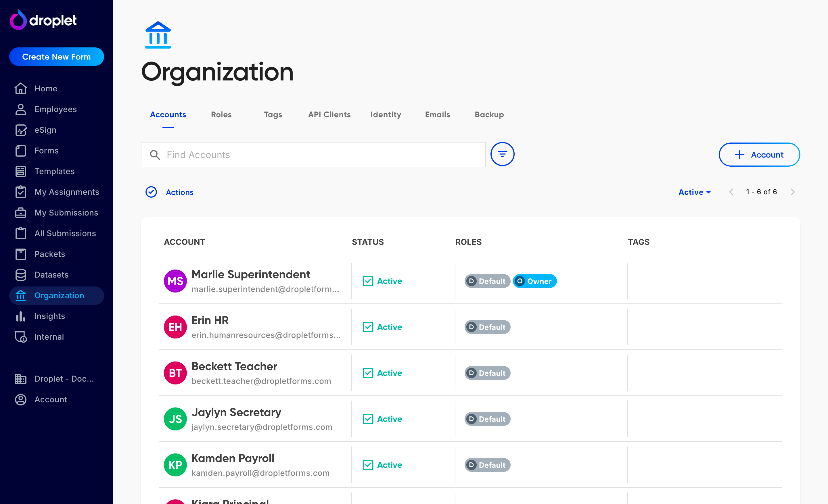
Task: Click the droplet logo
Action: (43, 20)
